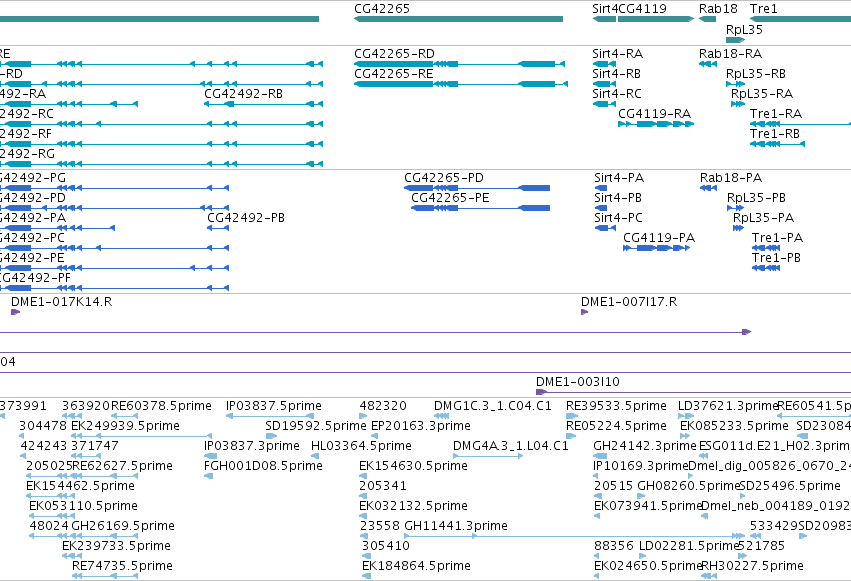Select the Tre1-RB transcript
The image size is (851, 581).
coord(777,144)
